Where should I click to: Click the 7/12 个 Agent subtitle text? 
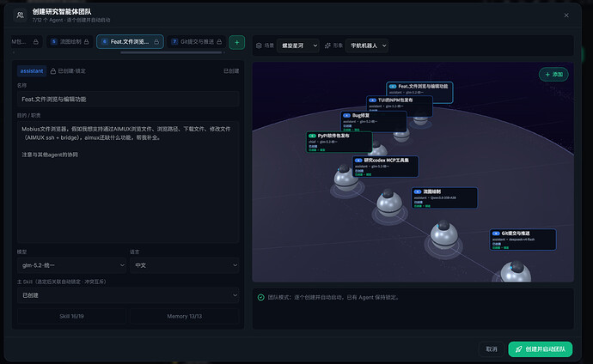click(x=71, y=20)
